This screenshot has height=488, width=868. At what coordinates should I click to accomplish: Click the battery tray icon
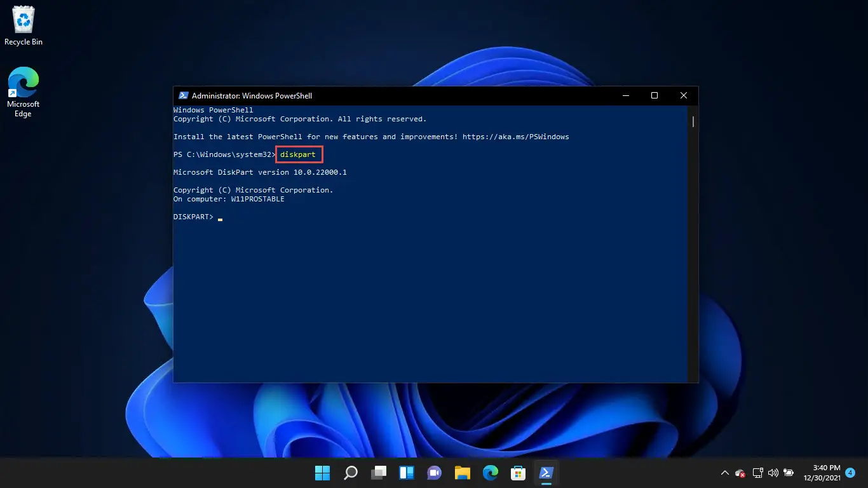click(789, 473)
